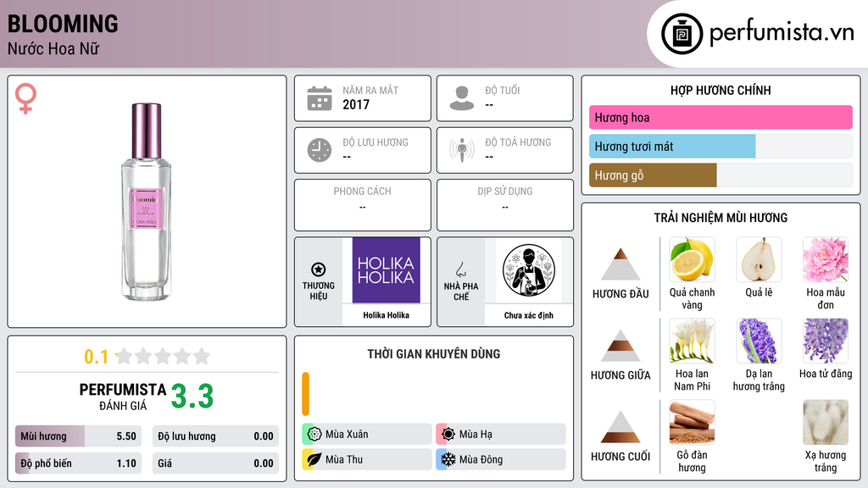Viewport: 868px width, 488px height.
Task: Click the calendar icon beside Năm ra mắt
Action: pyautogui.click(x=320, y=98)
